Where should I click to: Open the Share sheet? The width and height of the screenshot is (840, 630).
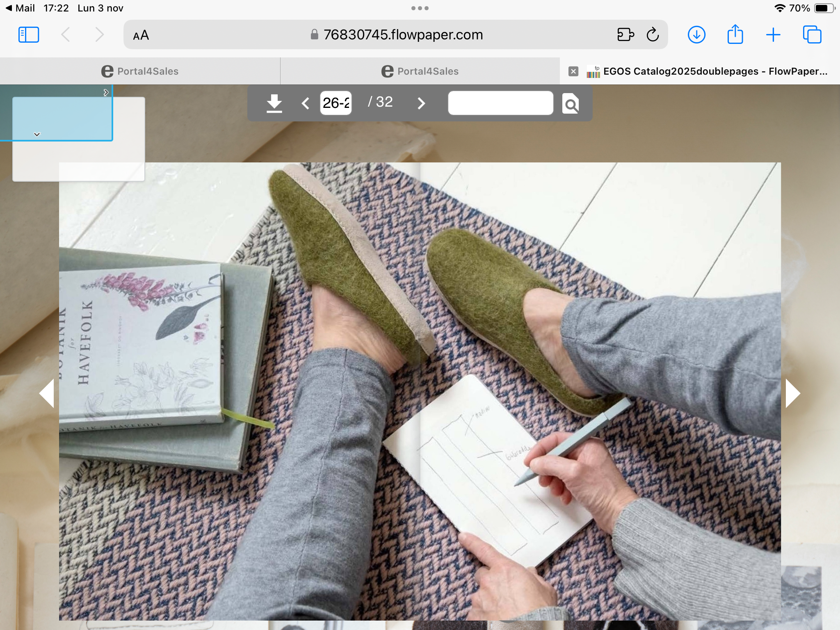pos(735,34)
